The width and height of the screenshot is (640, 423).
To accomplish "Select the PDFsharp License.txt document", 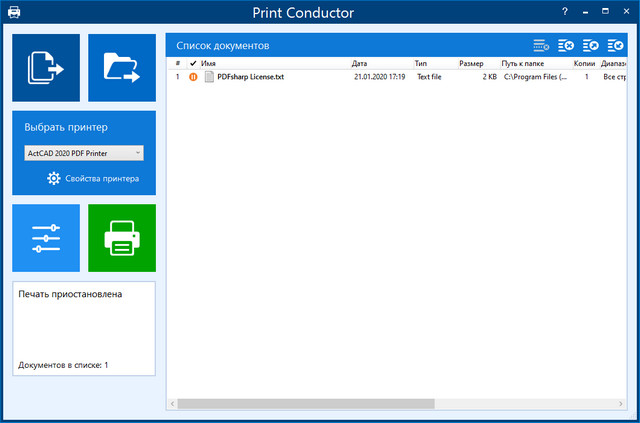I will (x=250, y=77).
